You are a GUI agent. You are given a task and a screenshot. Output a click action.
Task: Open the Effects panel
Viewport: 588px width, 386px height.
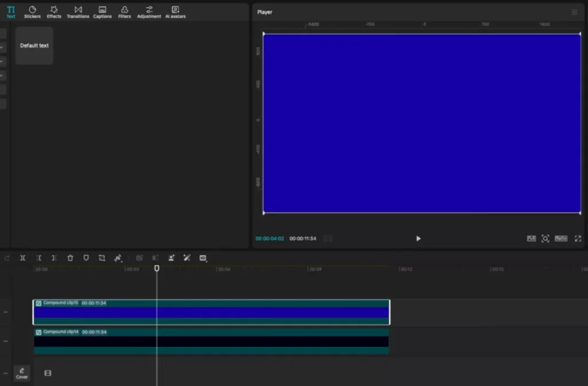coord(54,12)
